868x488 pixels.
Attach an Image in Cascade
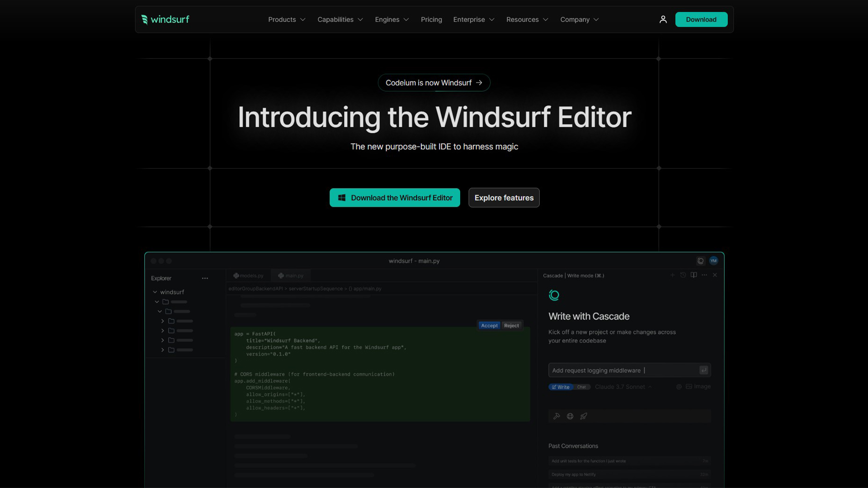coord(698,387)
